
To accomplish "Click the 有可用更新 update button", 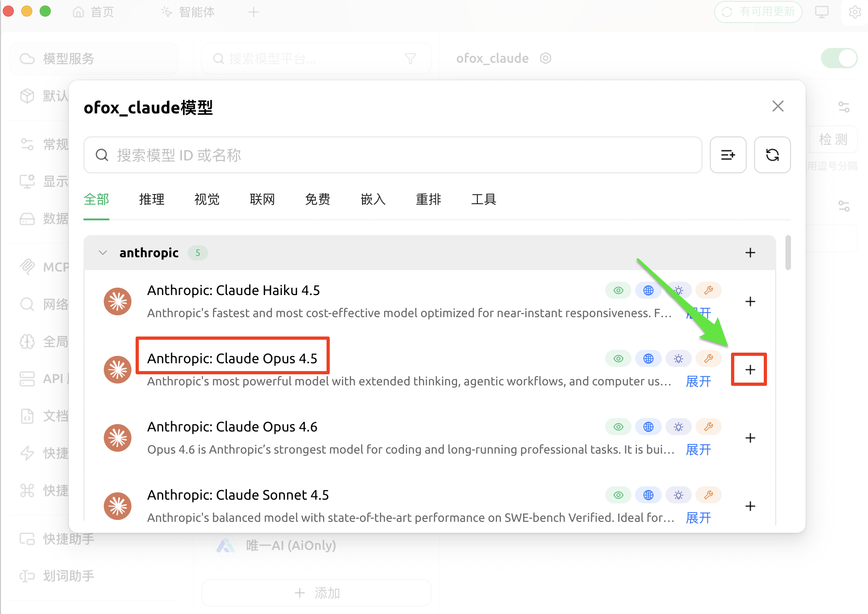I will point(758,12).
